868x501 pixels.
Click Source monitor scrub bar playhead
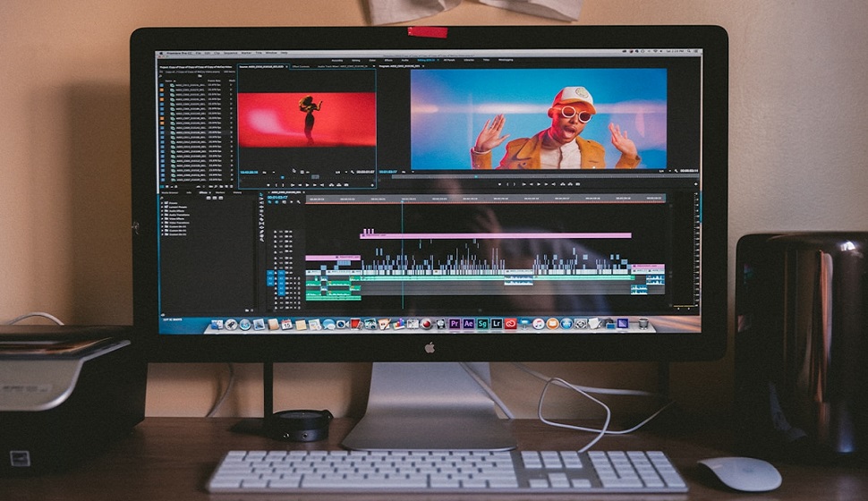pyautogui.click(x=282, y=178)
